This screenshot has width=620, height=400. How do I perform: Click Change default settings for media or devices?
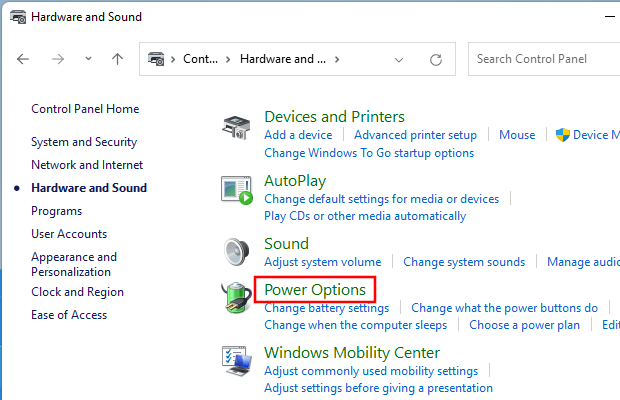(382, 199)
